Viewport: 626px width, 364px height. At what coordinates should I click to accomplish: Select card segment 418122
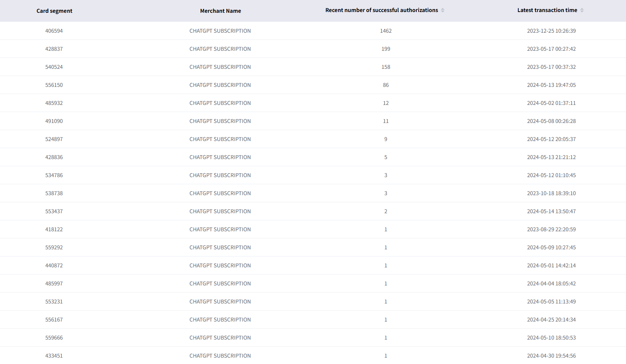pos(54,229)
